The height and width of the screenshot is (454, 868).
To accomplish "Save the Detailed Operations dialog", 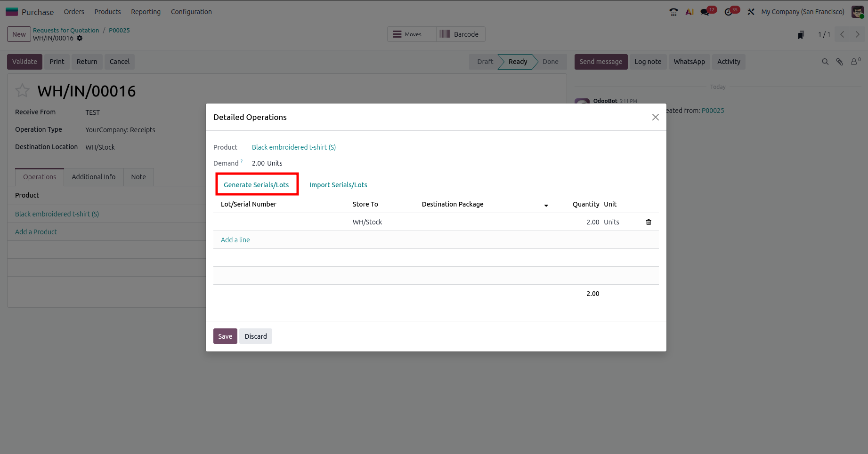I will [x=225, y=336].
